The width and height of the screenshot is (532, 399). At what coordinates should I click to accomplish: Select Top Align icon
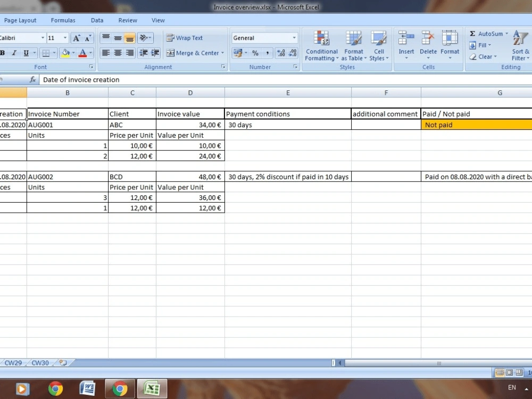(106, 38)
